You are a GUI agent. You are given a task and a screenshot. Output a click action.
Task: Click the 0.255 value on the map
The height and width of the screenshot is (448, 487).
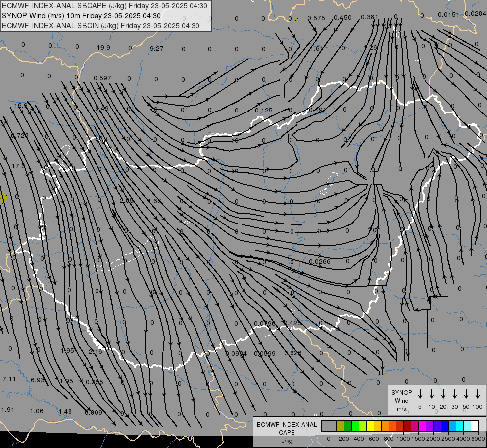(x=95, y=382)
